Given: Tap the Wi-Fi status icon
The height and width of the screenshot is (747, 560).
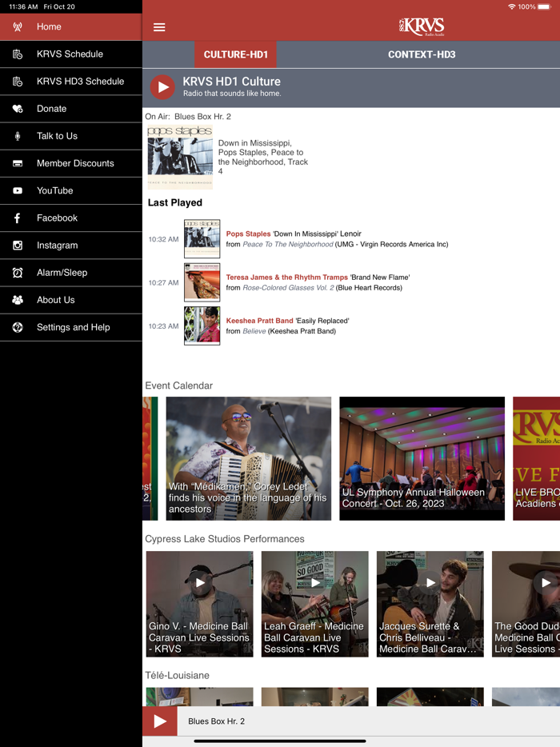Looking at the screenshot, I should [511, 6].
